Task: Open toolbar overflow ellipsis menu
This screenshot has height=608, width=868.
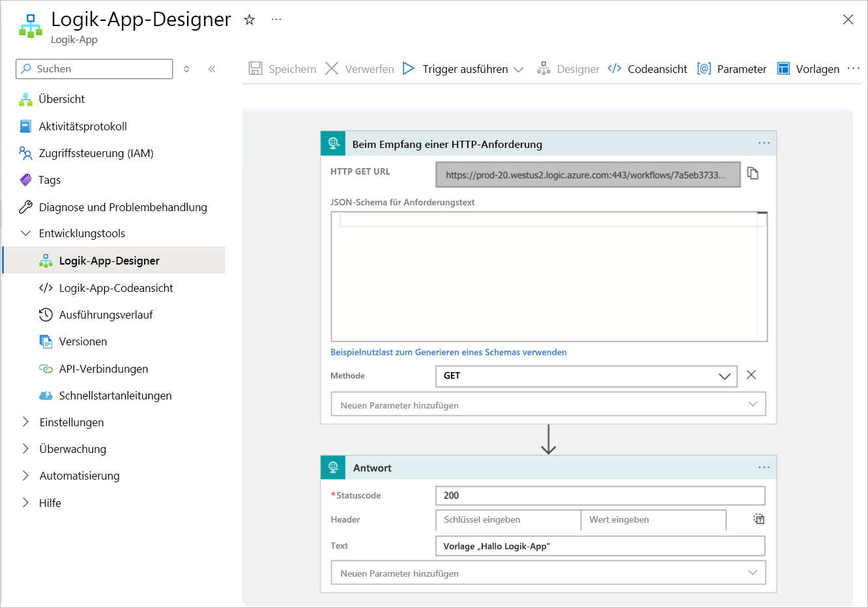Action: pyautogui.click(x=854, y=68)
